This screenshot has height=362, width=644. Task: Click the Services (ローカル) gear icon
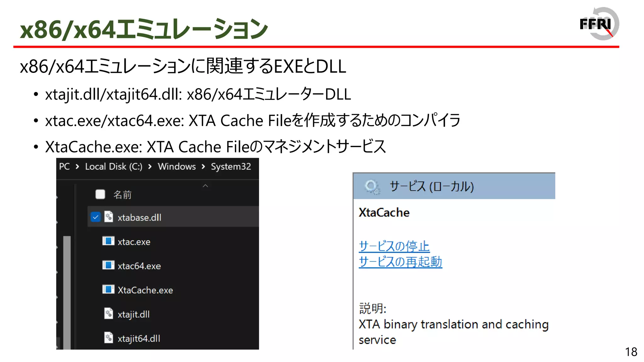click(372, 187)
